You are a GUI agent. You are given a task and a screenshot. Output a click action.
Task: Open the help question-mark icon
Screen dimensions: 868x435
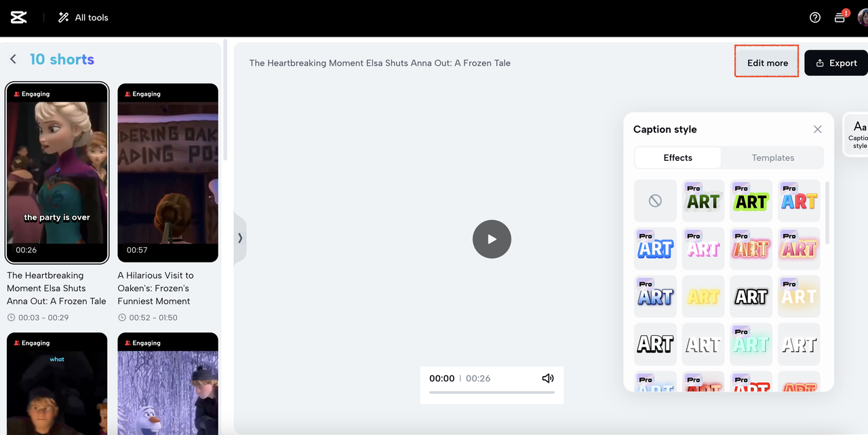815,18
